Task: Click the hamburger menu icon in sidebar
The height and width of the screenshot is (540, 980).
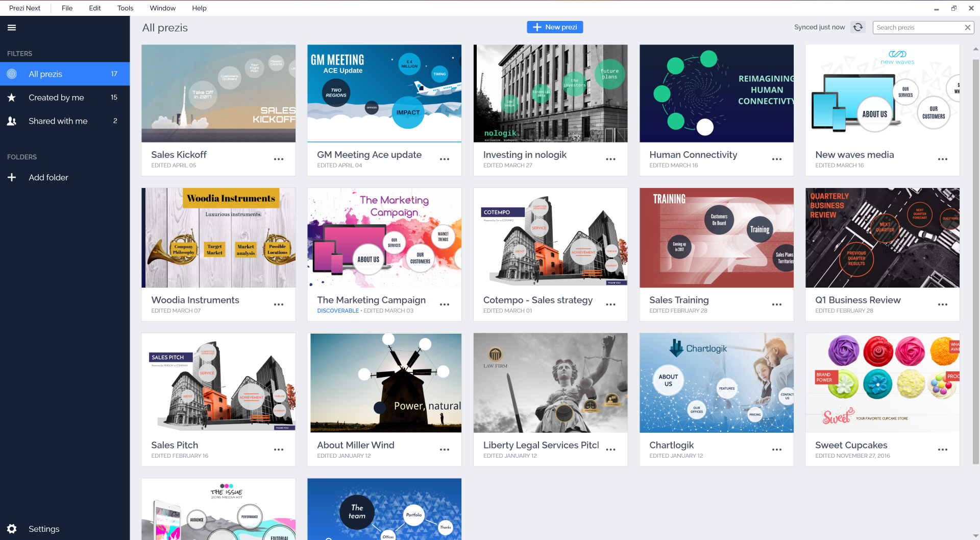Action: pos(12,28)
